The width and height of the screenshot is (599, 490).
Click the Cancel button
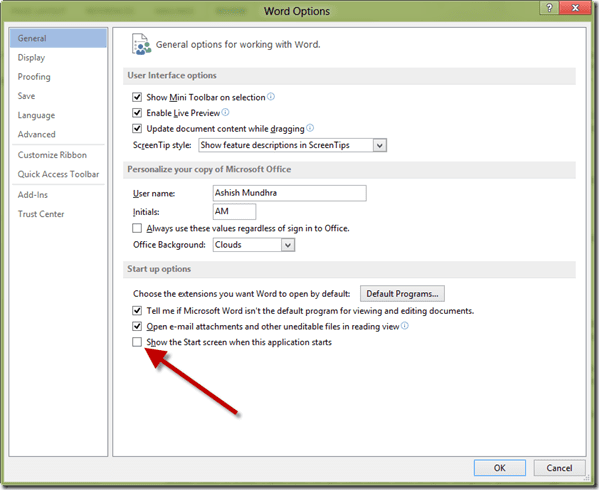pyautogui.click(x=559, y=468)
